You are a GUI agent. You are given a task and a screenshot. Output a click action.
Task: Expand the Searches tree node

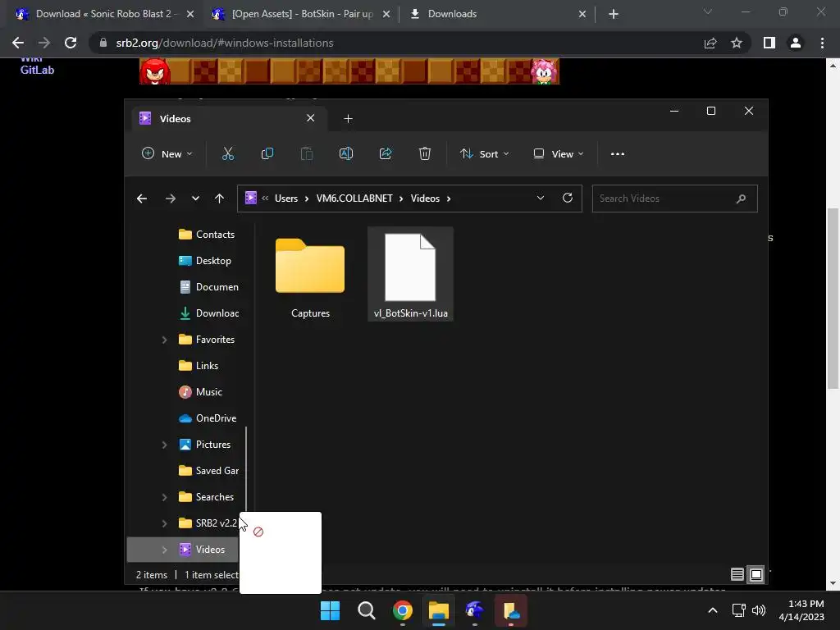point(164,497)
